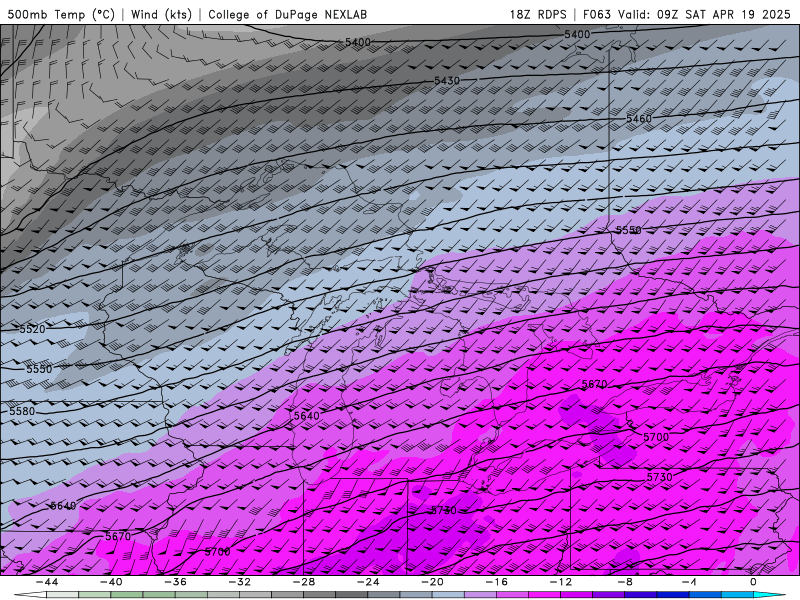The width and height of the screenshot is (800, 600).
Task: Click the -36 colorbar tick label
Action: pos(175,582)
